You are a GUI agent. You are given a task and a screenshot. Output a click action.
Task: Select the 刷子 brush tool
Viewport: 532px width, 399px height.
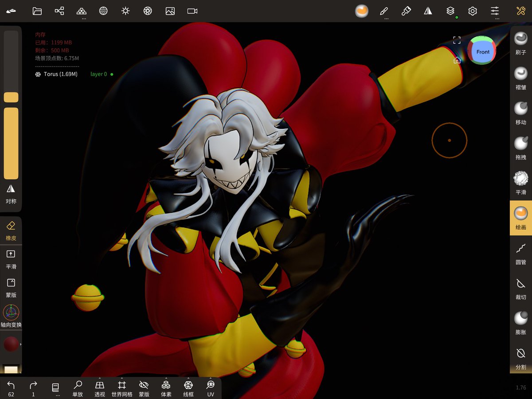pos(521,43)
